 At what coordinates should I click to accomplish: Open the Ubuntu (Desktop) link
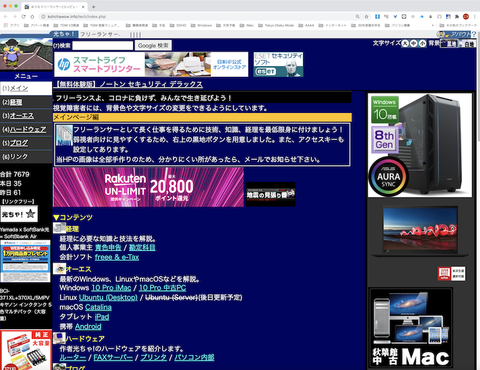(108, 297)
